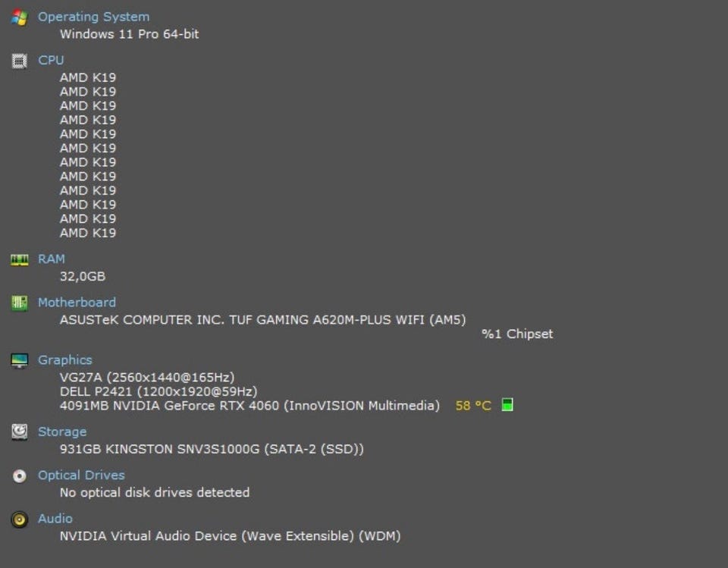Go to the RAM section heading

(x=52, y=259)
